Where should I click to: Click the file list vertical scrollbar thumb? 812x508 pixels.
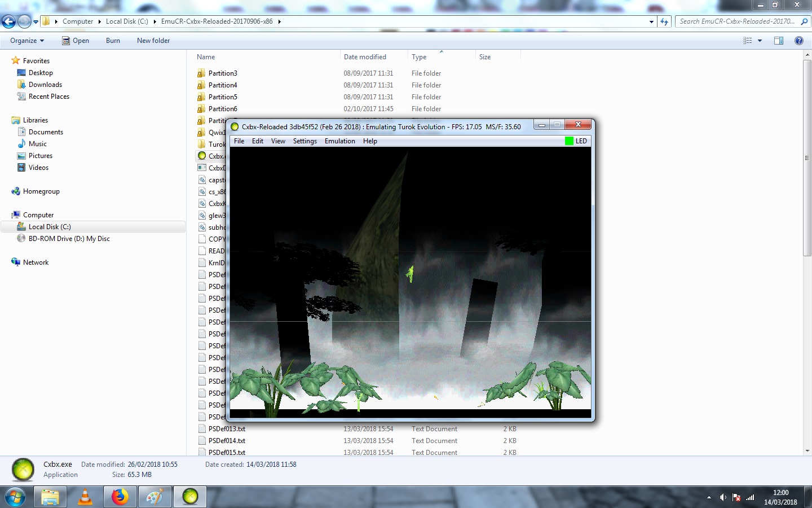(807, 158)
